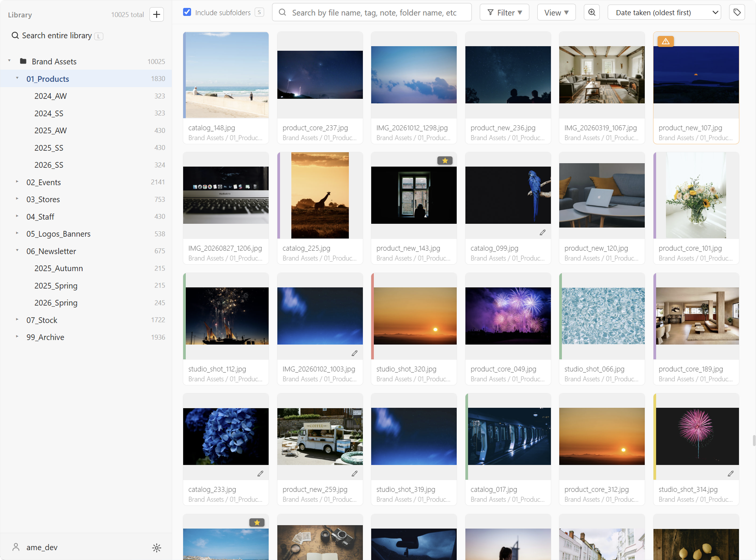Expand the 04_Staff folder
Screen dimensions: 756x560
pos(17,216)
